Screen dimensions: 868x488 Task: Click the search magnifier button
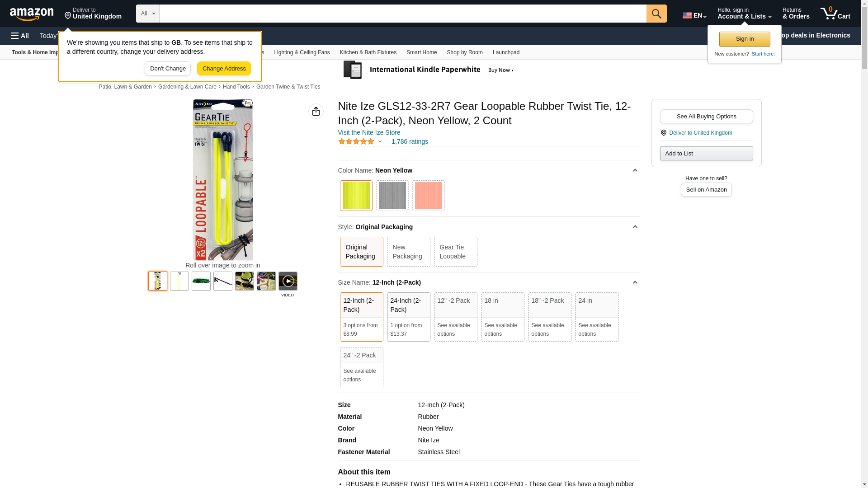point(656,14)
